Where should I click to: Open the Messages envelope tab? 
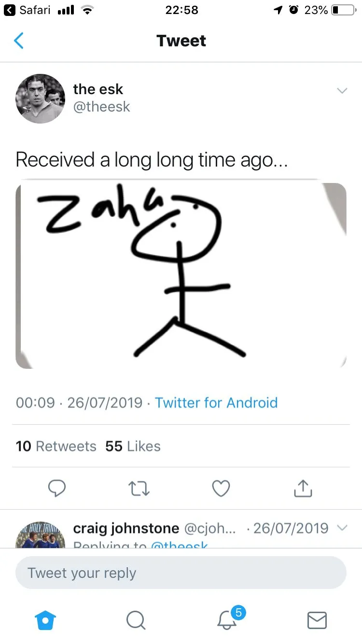tap(317, 620)
